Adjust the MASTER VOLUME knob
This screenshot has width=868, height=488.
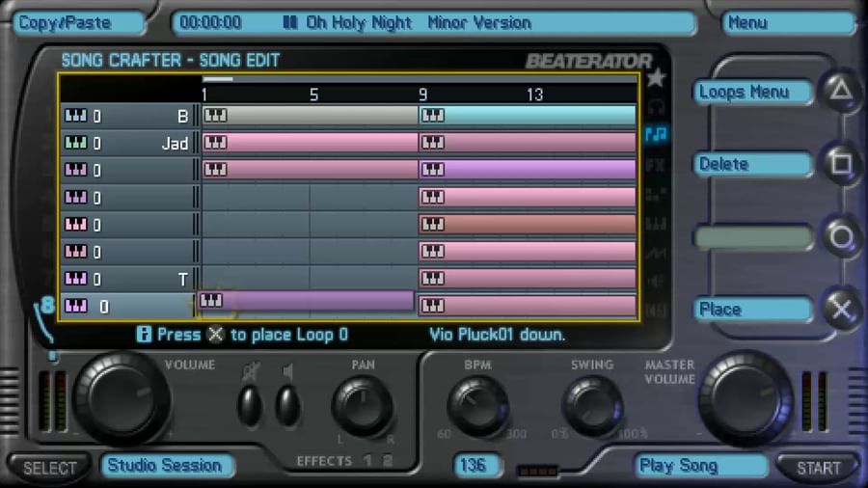pyautogui.click(x=746, y=398)
